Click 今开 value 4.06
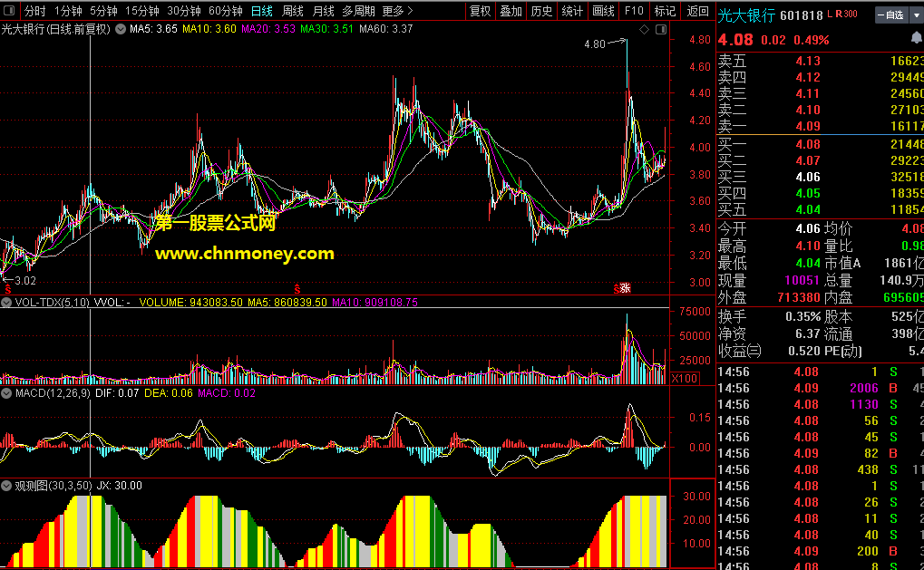Viewport: 924px width, 570px height. click(x=807, y=228)
